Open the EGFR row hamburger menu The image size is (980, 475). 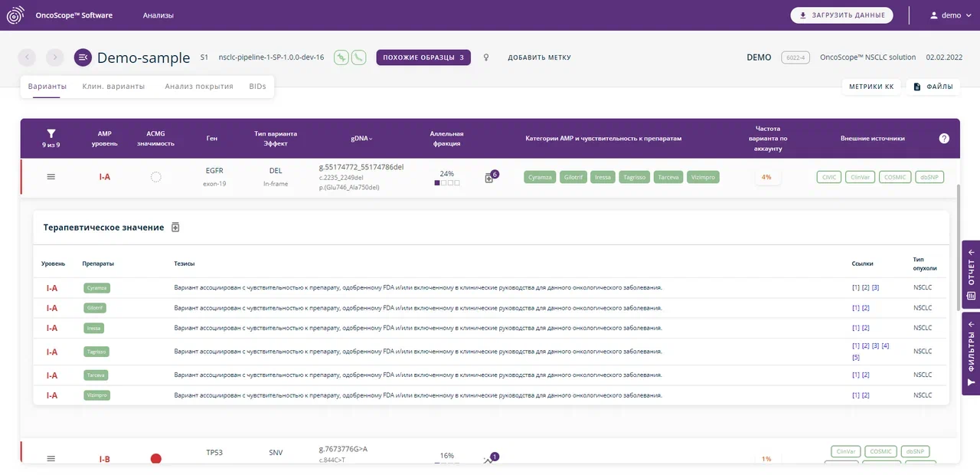pos(51,177)
